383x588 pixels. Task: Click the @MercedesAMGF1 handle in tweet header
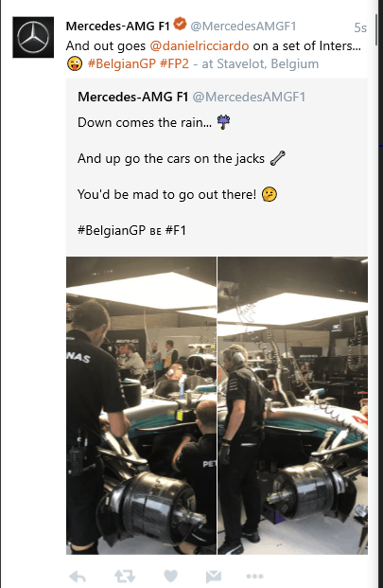(243, 26)
